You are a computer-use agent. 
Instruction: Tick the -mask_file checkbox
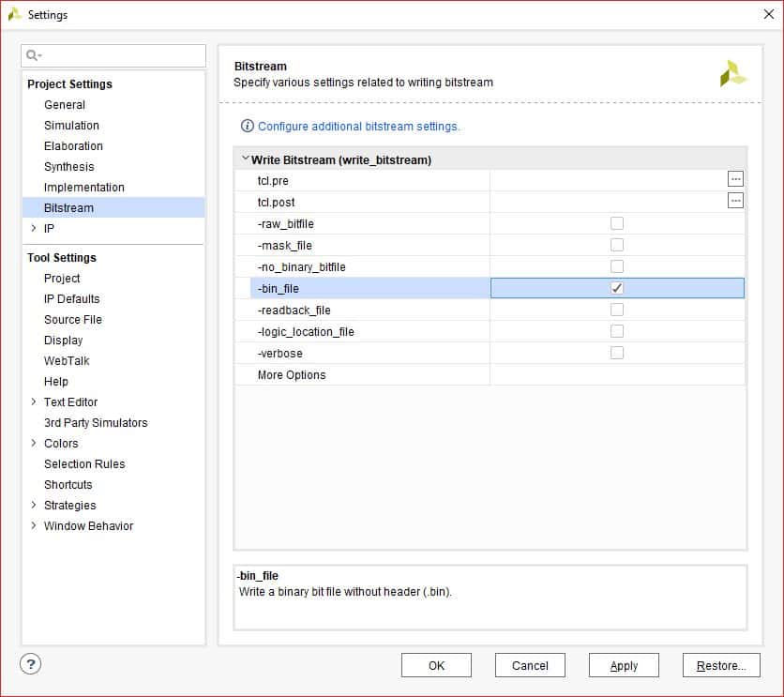(x=617, y=245)
